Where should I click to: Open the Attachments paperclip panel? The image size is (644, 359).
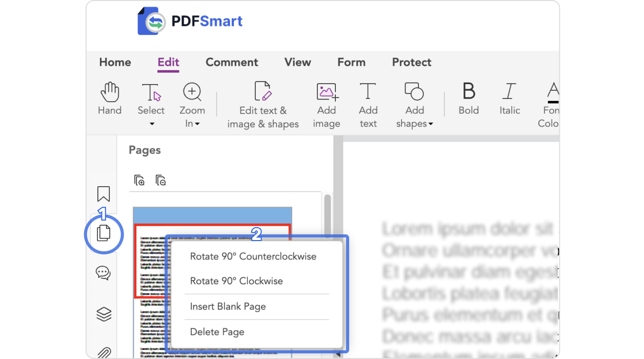[x=104, y=352]
